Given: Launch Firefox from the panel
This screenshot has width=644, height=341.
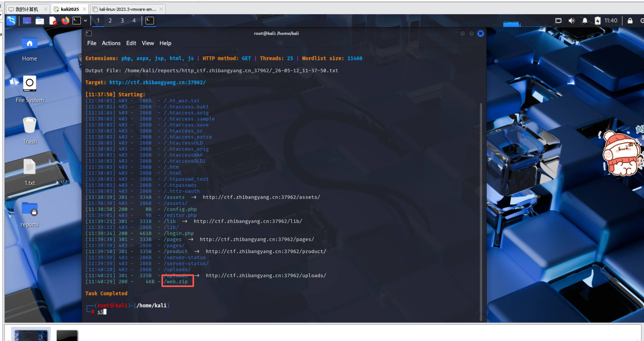Looking at the screenshot, I should tap(65, 20).
